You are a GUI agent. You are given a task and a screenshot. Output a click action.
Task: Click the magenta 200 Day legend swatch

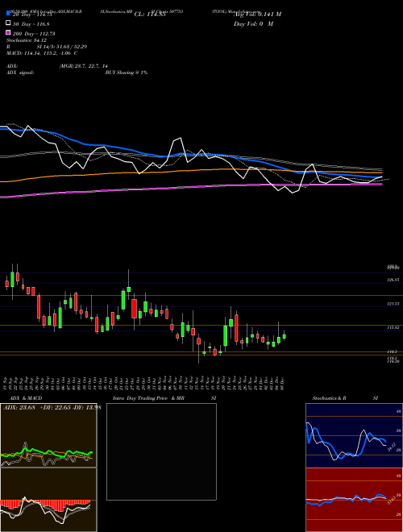(x=9, y=32)
